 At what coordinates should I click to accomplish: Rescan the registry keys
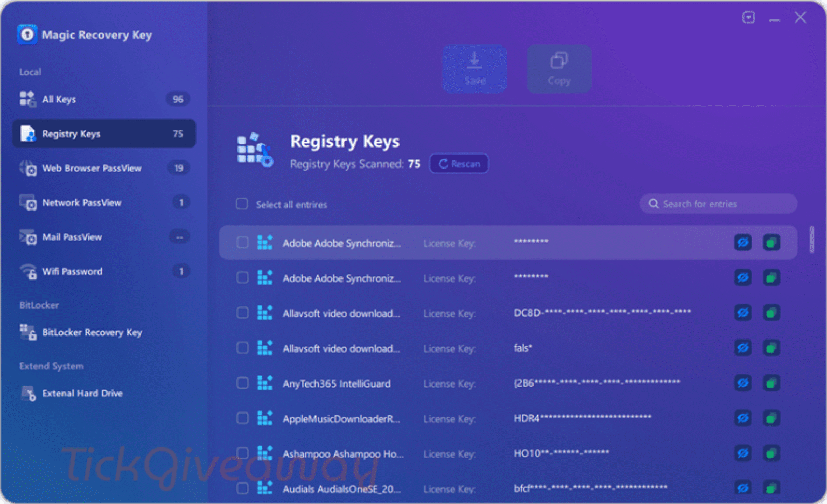pyautogui.click(x=459, y=164)
